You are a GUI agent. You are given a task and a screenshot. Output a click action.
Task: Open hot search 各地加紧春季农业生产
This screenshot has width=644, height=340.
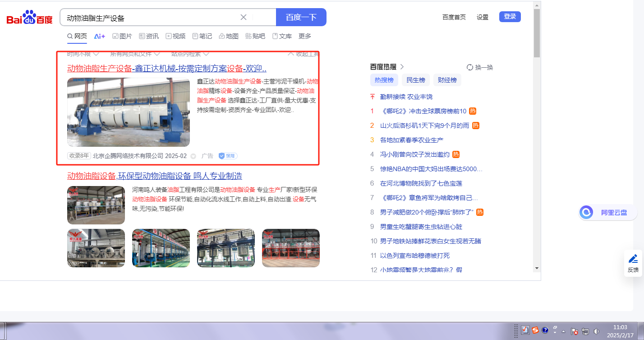click(x=412, y=140)
